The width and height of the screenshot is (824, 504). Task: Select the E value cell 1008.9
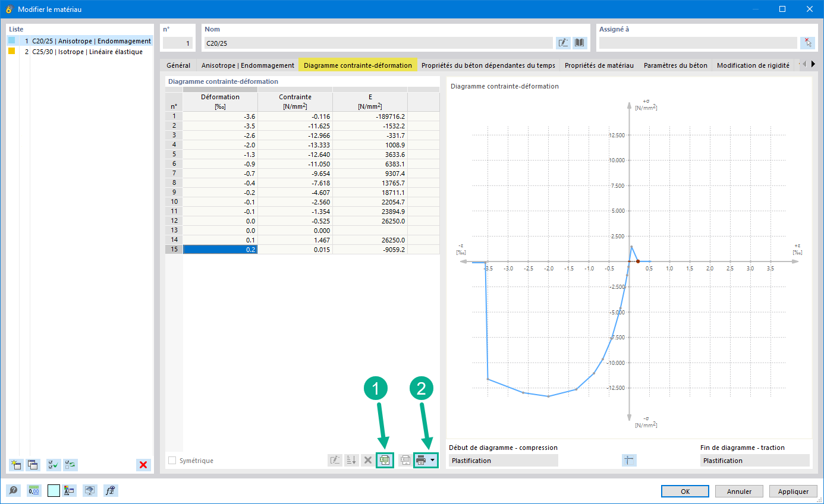coord(370,144)
